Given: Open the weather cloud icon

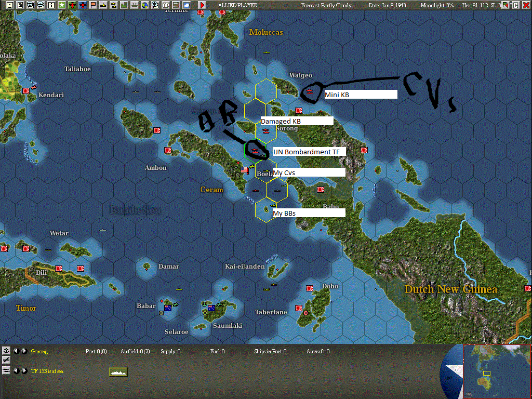Looking at the screenshot, I should [x=187, y=5].
